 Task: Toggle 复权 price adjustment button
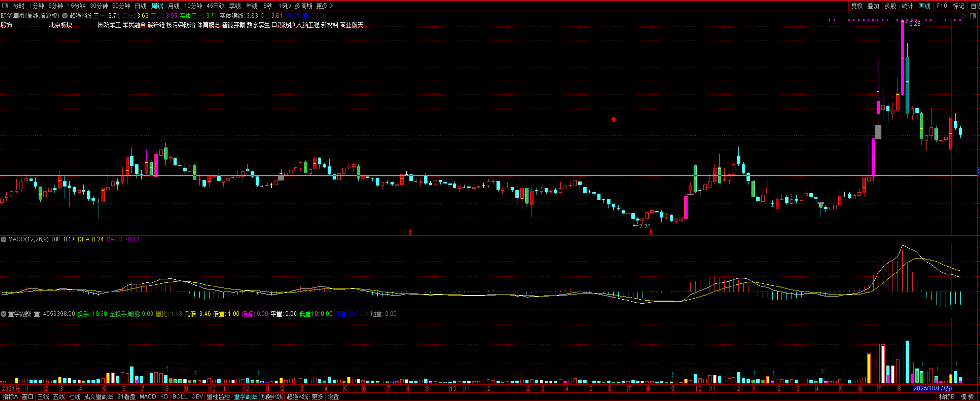(x=857, y=6)
